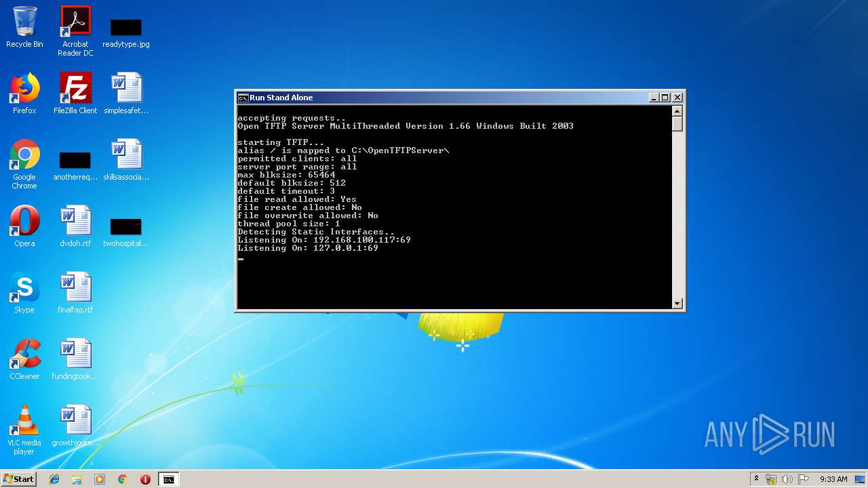Launch FileZilla Client shortcut
This screenshot has height=488, width=868.
75,94
